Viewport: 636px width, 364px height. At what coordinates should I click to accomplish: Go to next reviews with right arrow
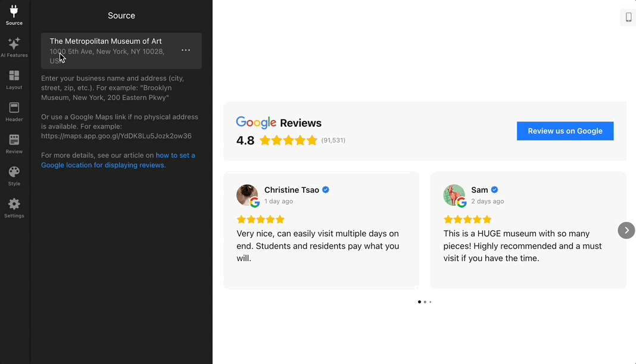[x=626, y=230]
